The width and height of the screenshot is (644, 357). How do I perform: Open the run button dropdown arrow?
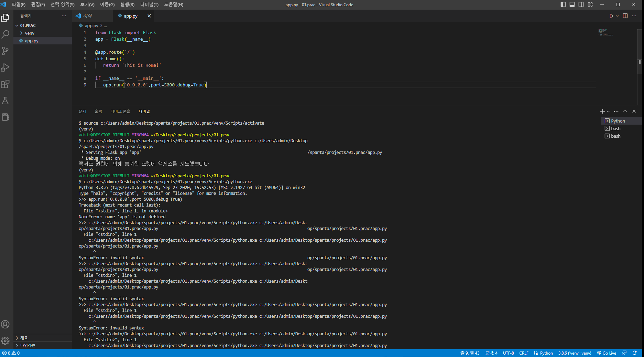click(x=617, y=16)
